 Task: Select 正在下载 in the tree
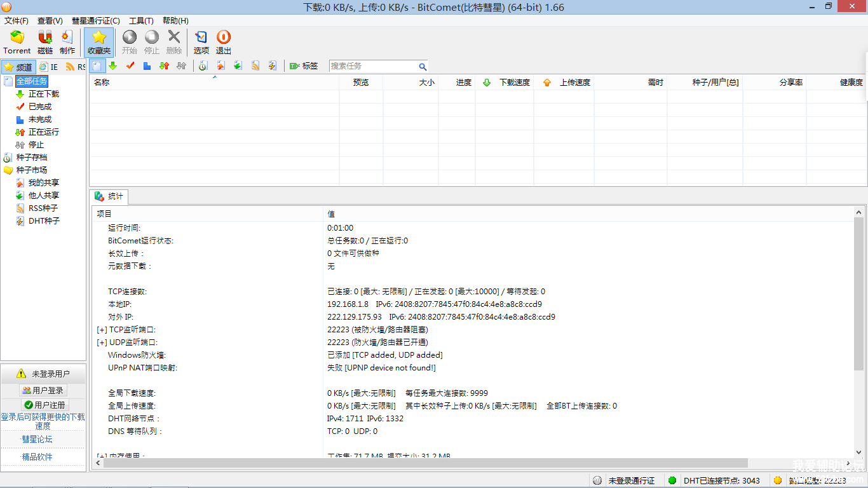44,94
